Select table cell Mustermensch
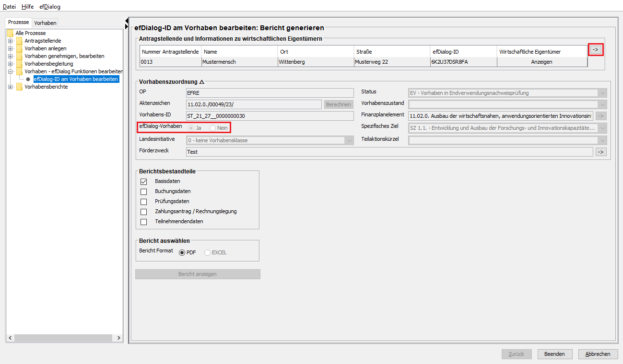 pos(240,62)
